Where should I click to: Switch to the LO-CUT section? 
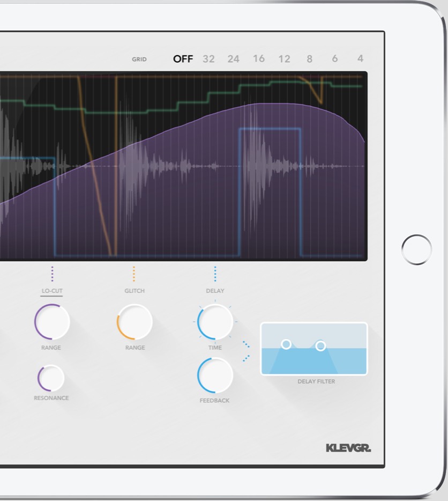pyautogui.click(x=51, y=290)
